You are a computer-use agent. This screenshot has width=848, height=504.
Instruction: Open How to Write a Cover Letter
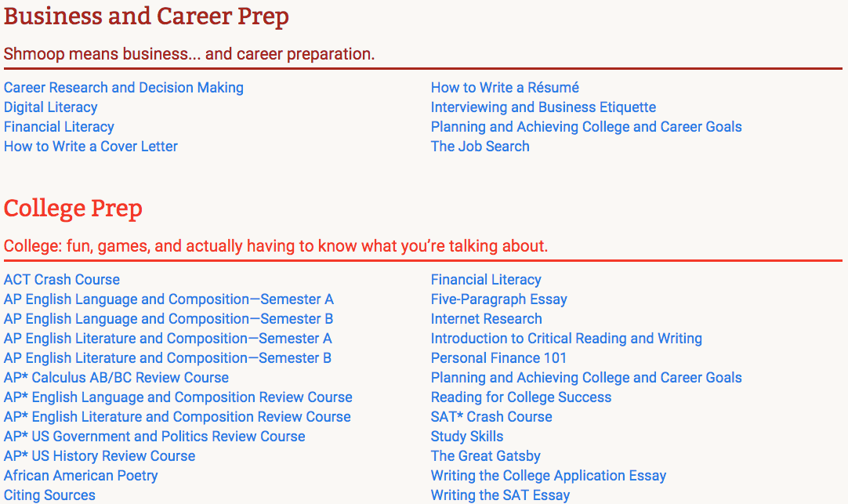click(90, 147)
